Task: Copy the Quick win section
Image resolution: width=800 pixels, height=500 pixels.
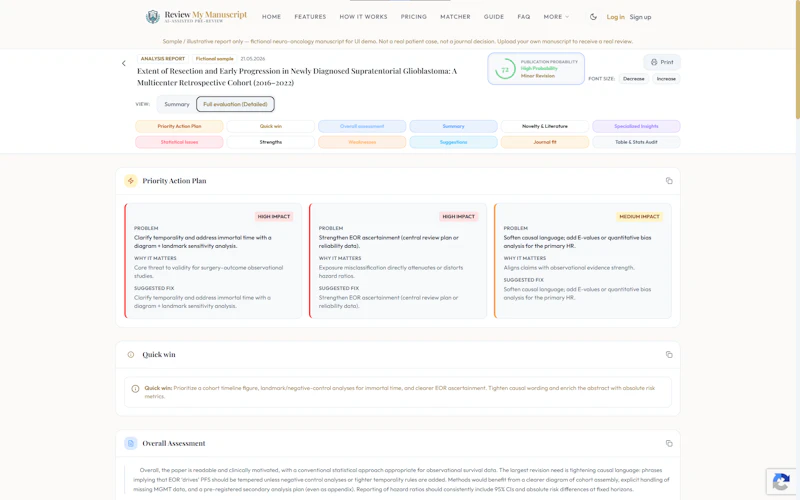Action: pos(669,355)
